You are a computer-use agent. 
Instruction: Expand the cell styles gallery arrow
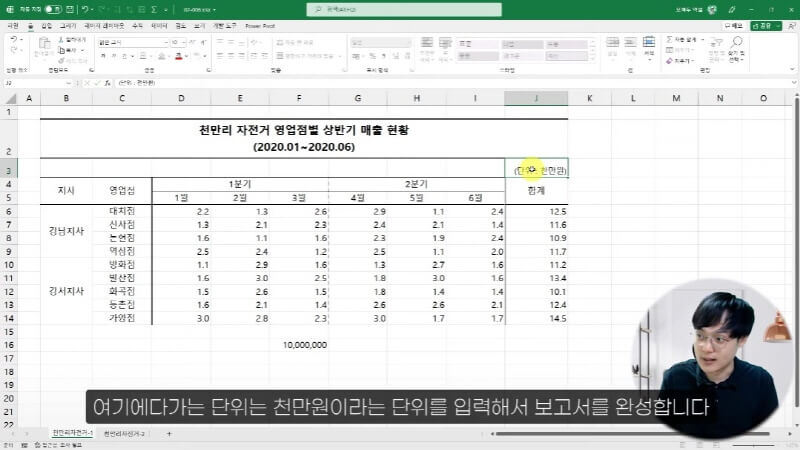(592, 60)
